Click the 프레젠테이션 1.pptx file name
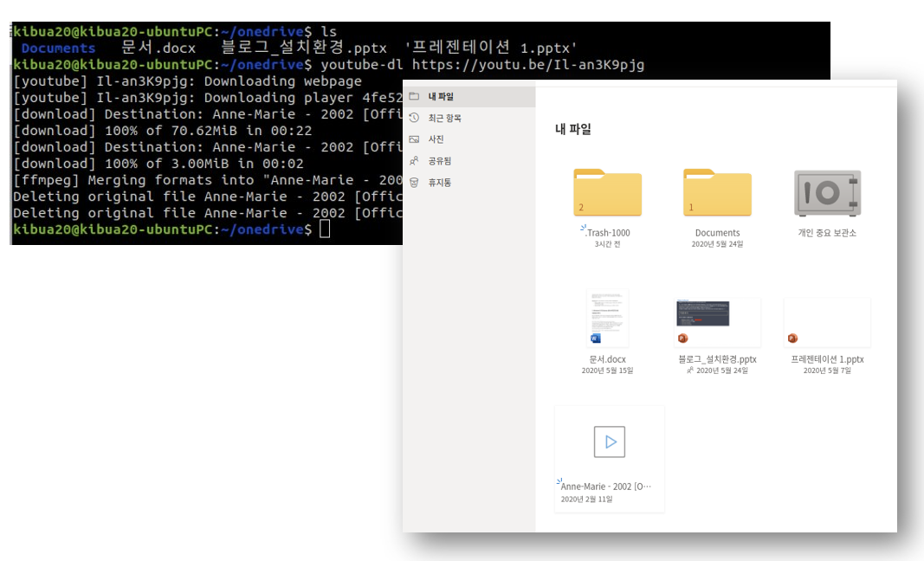 click(x=827, y=359)
